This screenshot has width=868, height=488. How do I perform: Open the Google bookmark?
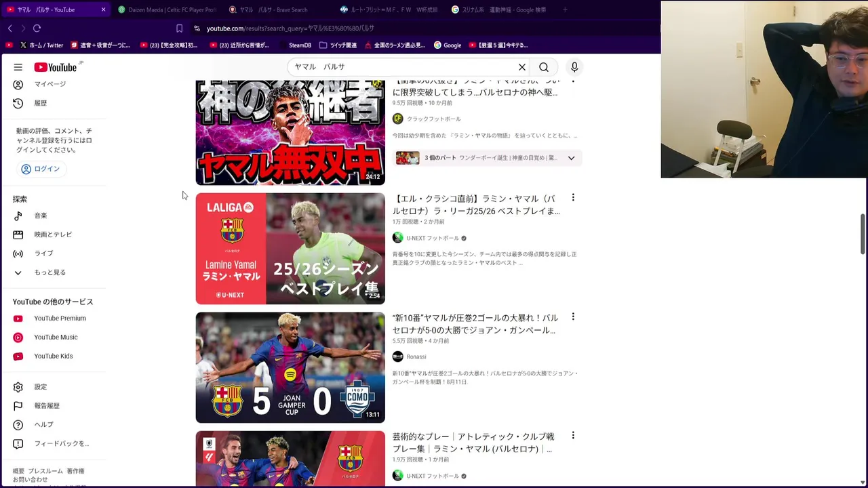click(448, 45)
